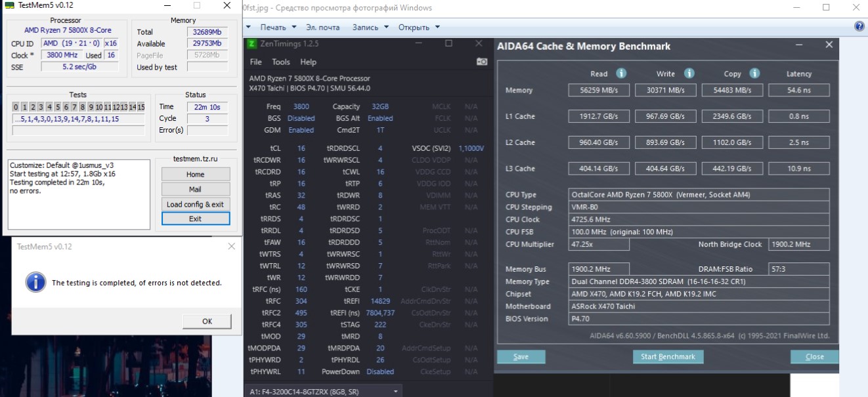Click the Capacity 32GB value in ZenTimings
Screen dimensions: 868x397
pos(380,107)
